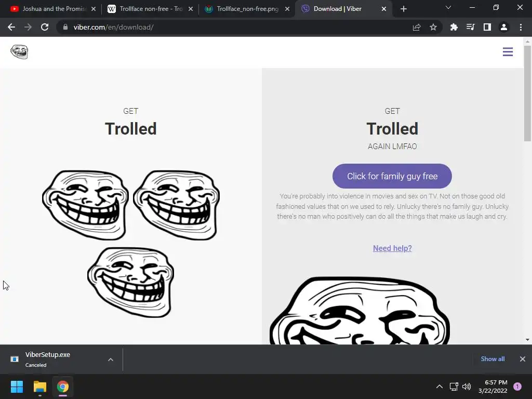
Task: Click the left 'Trolled' heading
Action: click(130, 129)
